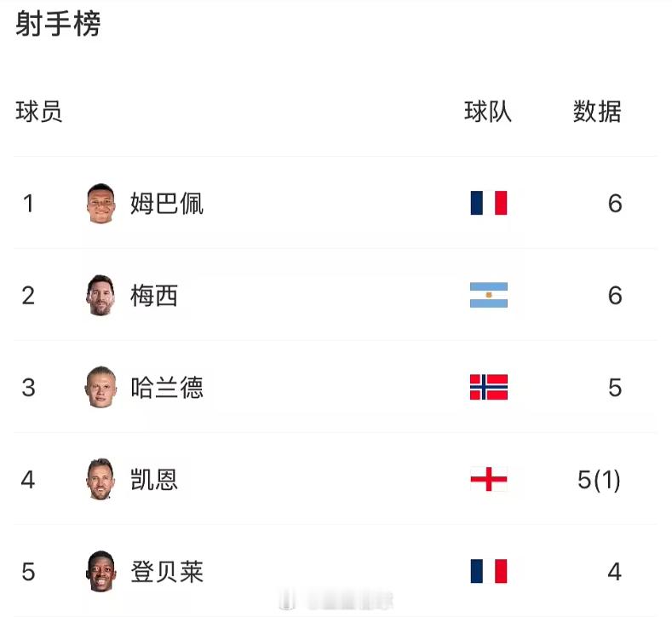Sort by the 数据 column header
Screen dimensions: 672x617
(x=597, y=112)
